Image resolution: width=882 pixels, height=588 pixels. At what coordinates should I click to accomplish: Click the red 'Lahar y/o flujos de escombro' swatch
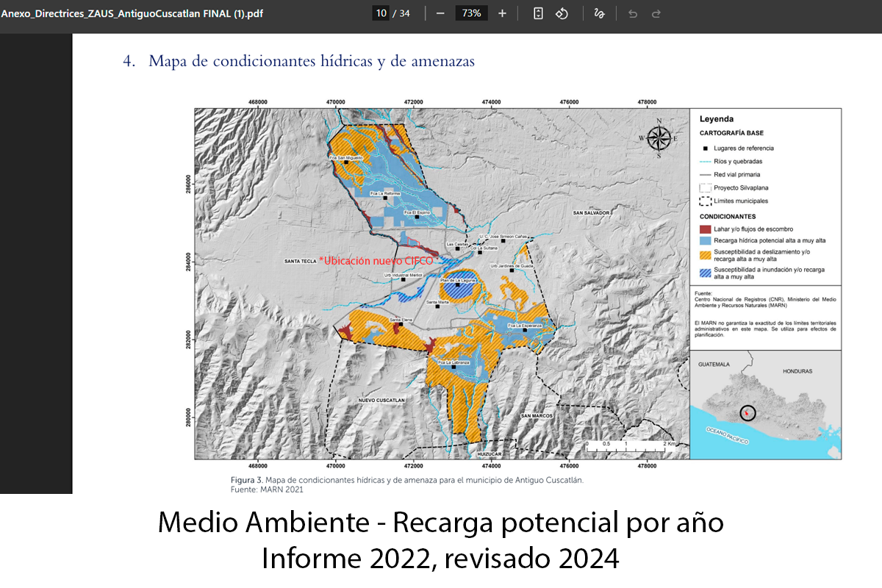(704, 229)
